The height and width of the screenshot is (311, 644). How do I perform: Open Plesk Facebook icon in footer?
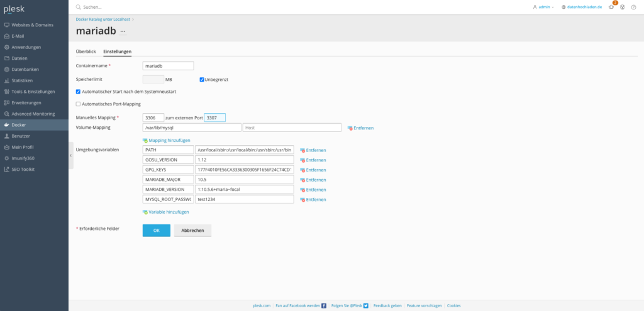(x=324, y=306)
